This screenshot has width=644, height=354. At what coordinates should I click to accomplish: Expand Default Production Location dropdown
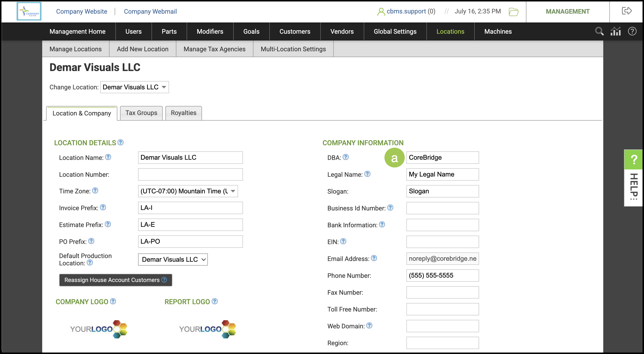tap(173, 260)
